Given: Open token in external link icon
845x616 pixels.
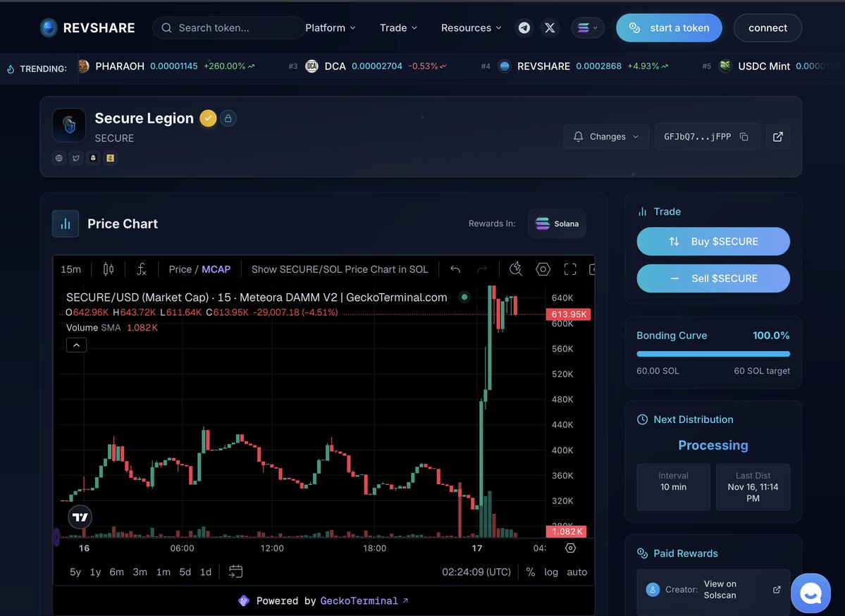Looking at the screenshot, I should tap(777, 136).
